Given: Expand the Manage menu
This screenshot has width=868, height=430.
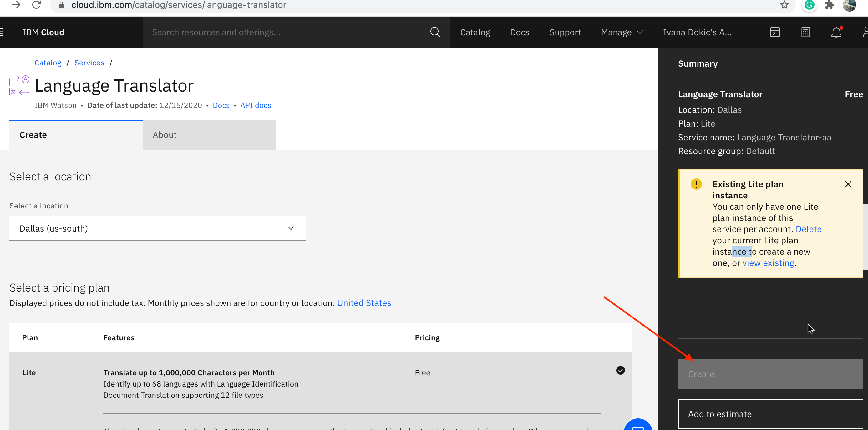Looking at the screenshot, I should [x=622, y=32].
